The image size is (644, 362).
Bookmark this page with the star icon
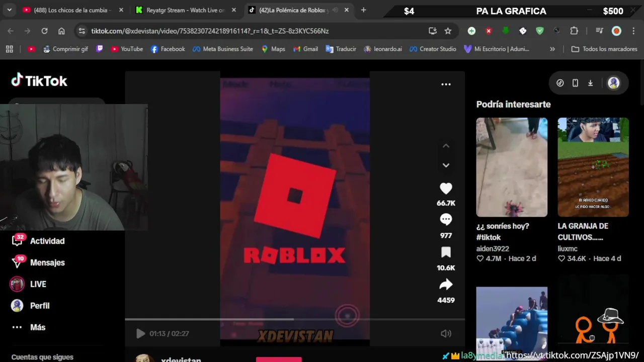[448, 31]
